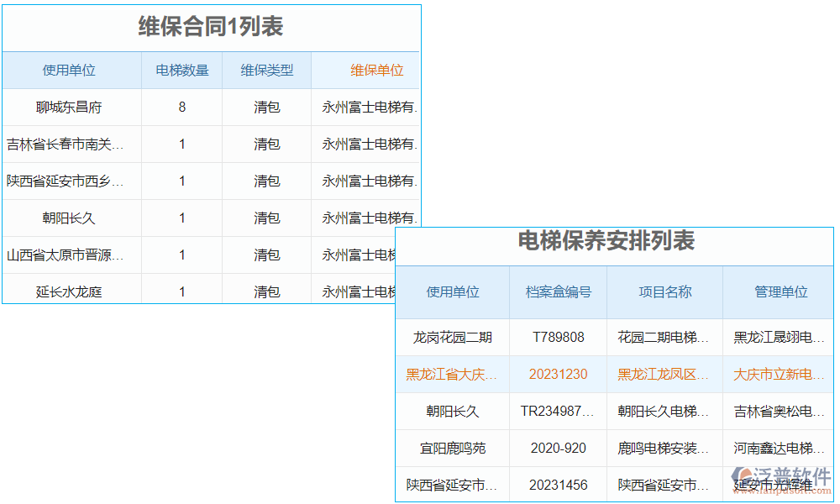Viewport: 840px width, 504px height.
Task: Select 大庆市立新电 management unit cell
Action: coord(771,374)
